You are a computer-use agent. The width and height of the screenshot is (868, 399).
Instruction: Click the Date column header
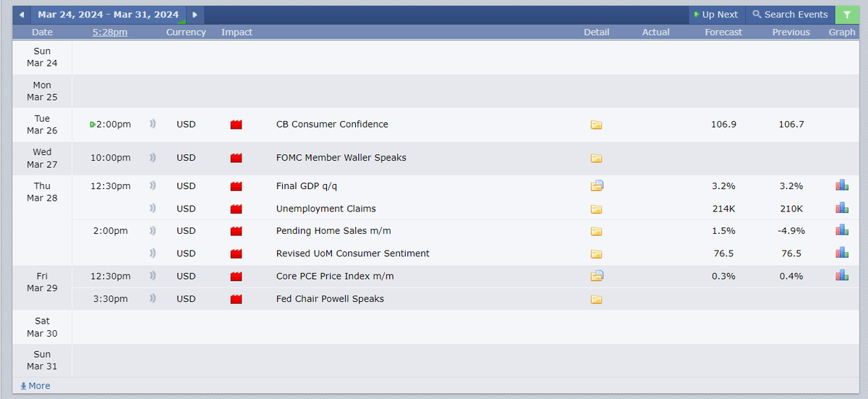[42, 32]
